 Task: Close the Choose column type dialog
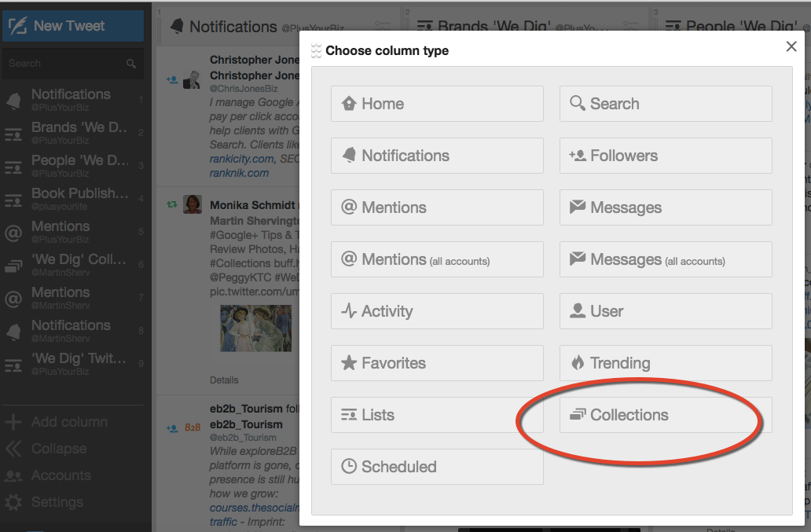coord(791,46)
